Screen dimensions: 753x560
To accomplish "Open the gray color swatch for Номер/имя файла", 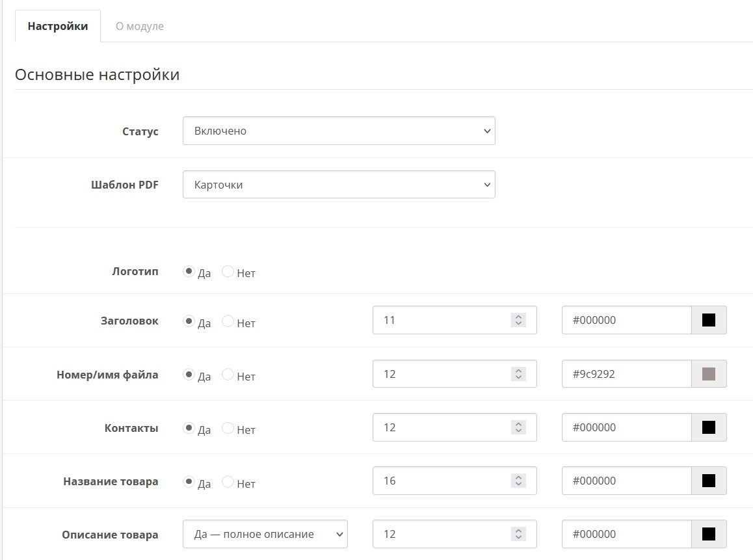I will coord(709,374).
